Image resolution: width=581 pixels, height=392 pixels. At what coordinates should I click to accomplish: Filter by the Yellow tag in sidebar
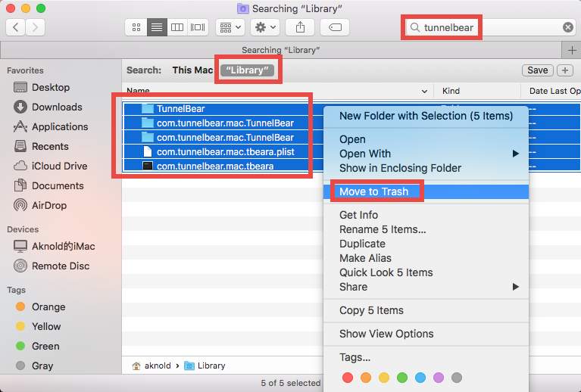coord(38,326)
